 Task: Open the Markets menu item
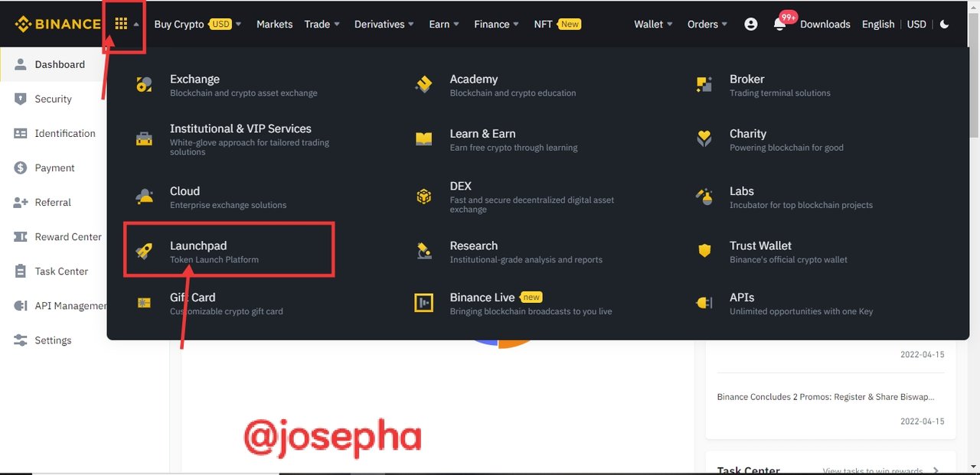[274, 24]
